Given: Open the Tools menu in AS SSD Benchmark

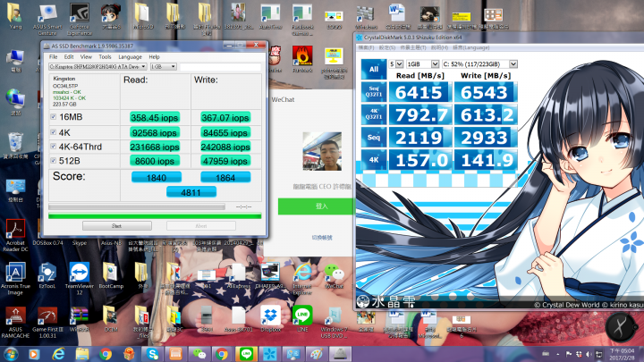Looking at the screenshot, I should (105, 56).
